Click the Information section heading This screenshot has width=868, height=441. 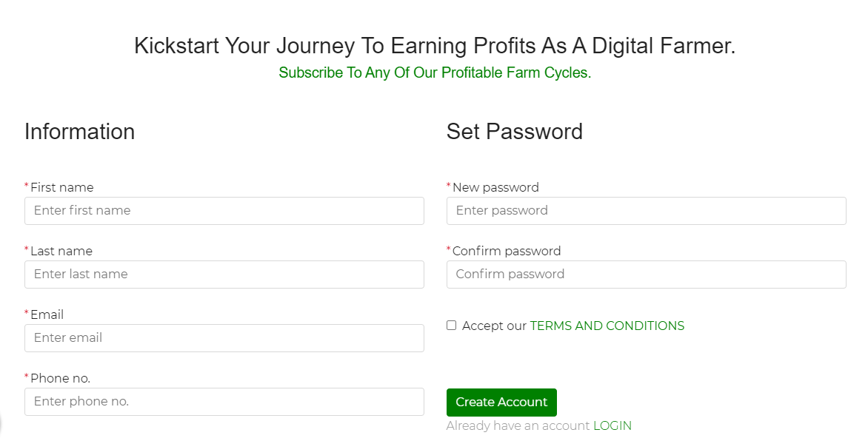(x=80, y=132)
